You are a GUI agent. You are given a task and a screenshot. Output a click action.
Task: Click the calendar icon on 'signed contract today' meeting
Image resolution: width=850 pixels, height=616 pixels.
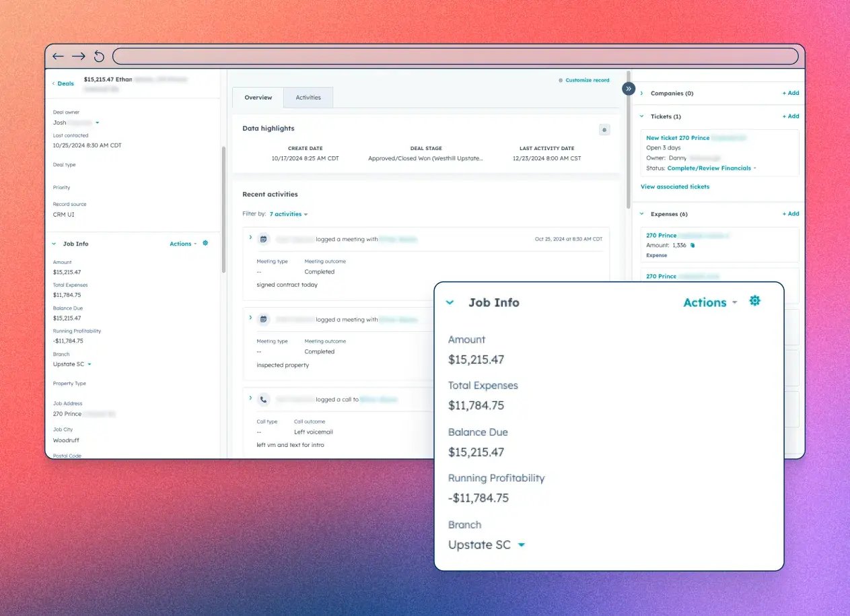pos(264,239)
